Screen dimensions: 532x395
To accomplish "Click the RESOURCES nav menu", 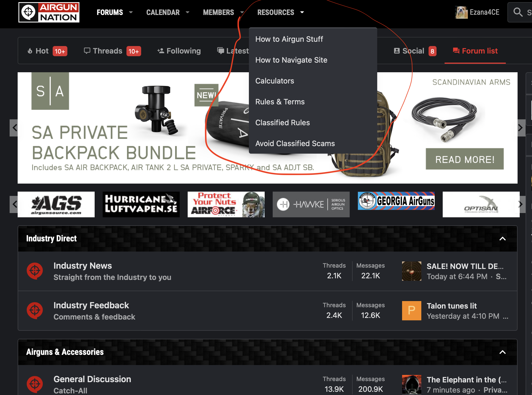I will [x=276, y=12].
